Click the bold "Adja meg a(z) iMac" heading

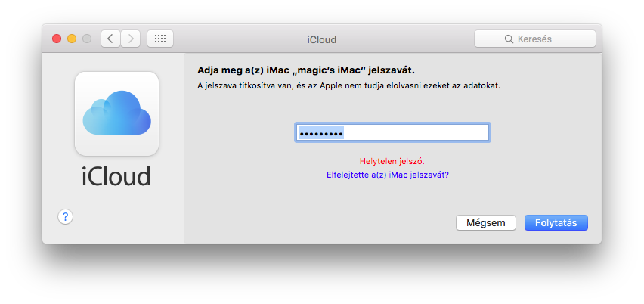tap(306, 70)
